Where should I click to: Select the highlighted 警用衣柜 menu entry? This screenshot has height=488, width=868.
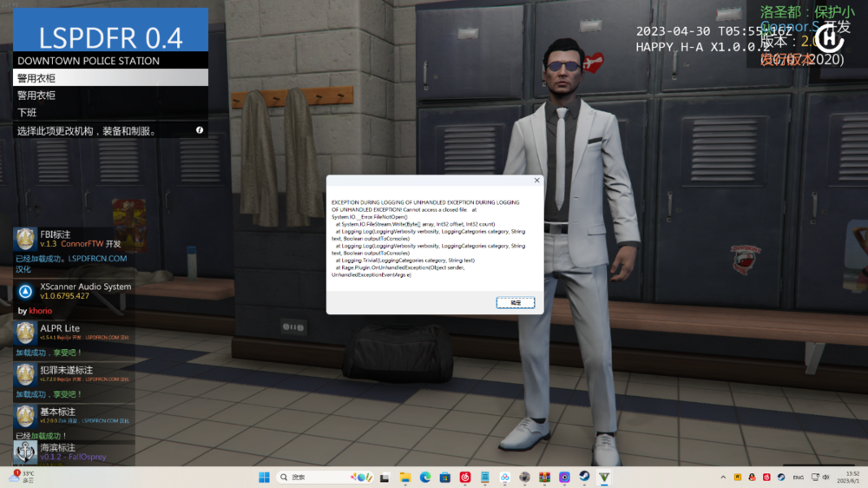[110, 78]
